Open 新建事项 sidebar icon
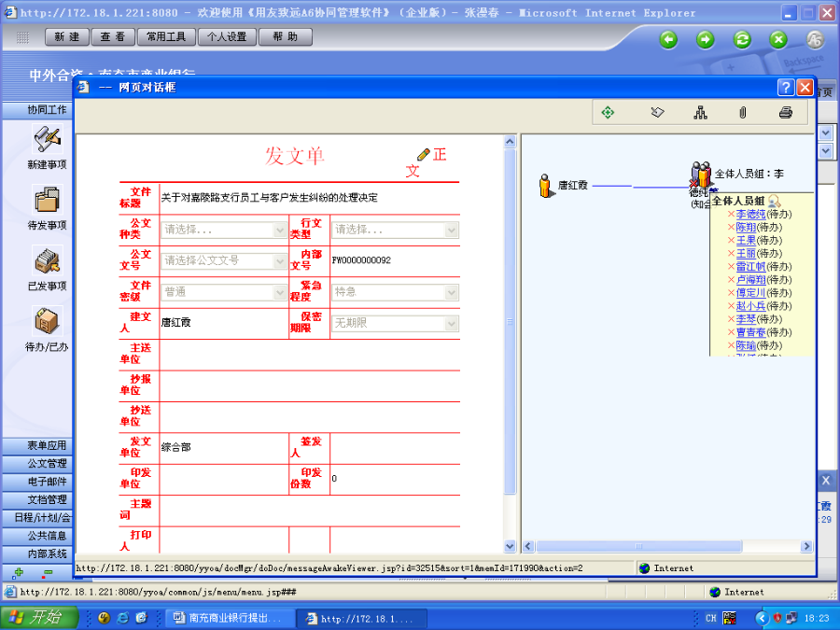The height and width of the screenshot is (630, 840). (x=48, y=139)
